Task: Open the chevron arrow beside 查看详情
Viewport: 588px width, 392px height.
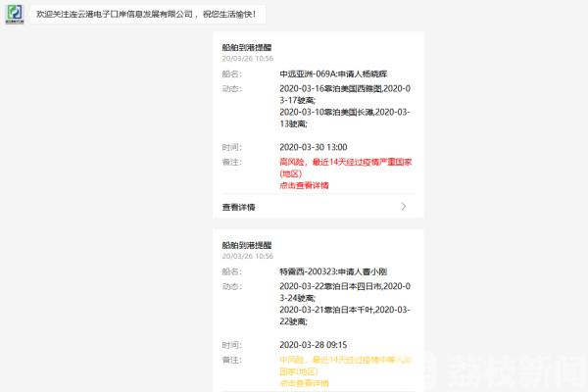Action: (x=404, y=207)
